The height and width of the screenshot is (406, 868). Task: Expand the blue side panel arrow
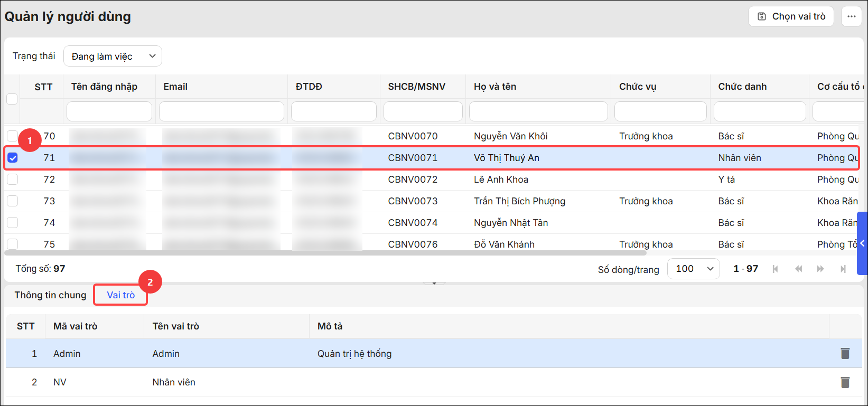coord(862,243)
